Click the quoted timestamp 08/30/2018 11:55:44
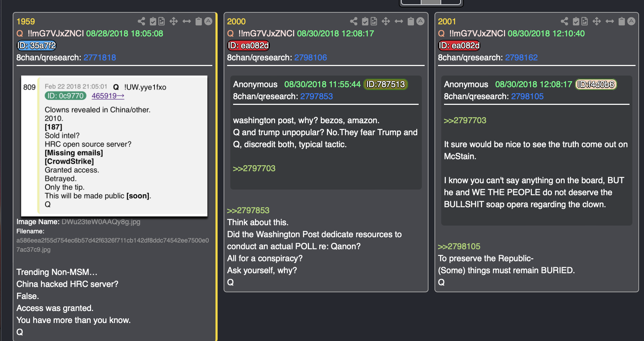The height and width of the screenshot is (341, 644). point(322,84)
